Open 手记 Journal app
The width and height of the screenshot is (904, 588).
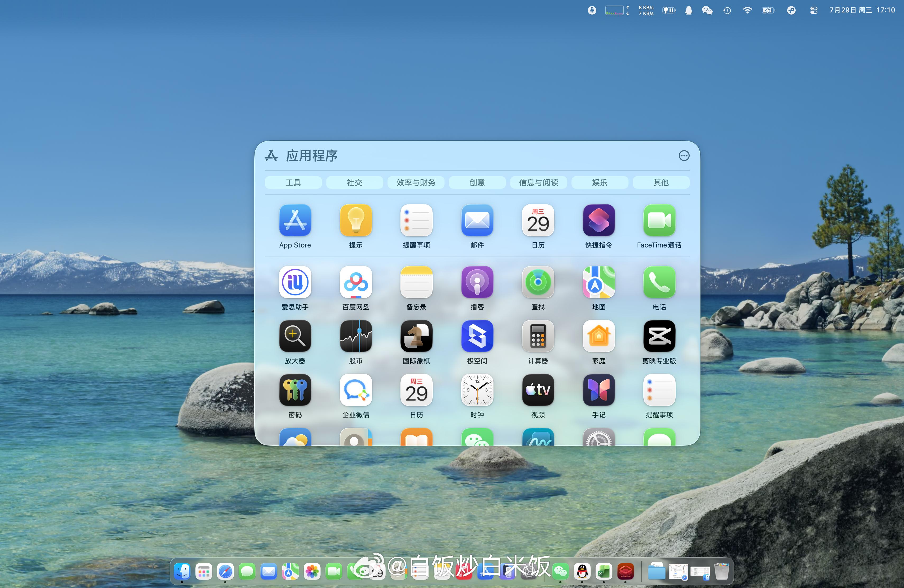599,390
